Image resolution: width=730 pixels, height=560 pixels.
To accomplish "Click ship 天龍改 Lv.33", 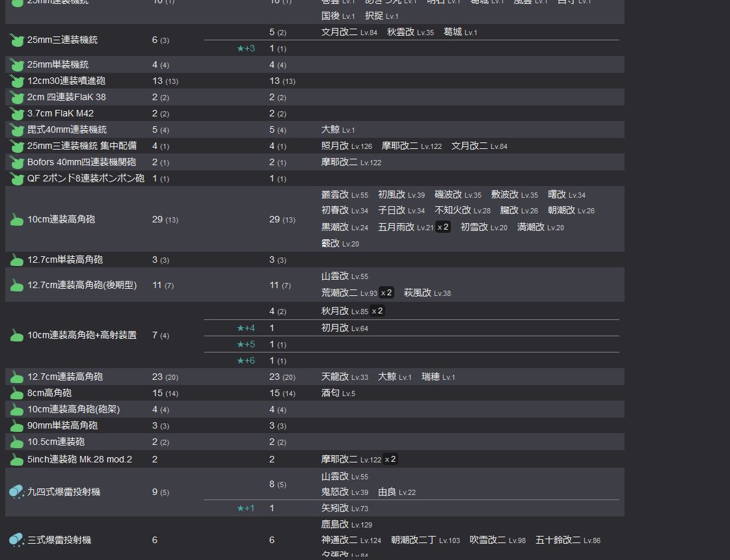I will click(345, 377).
